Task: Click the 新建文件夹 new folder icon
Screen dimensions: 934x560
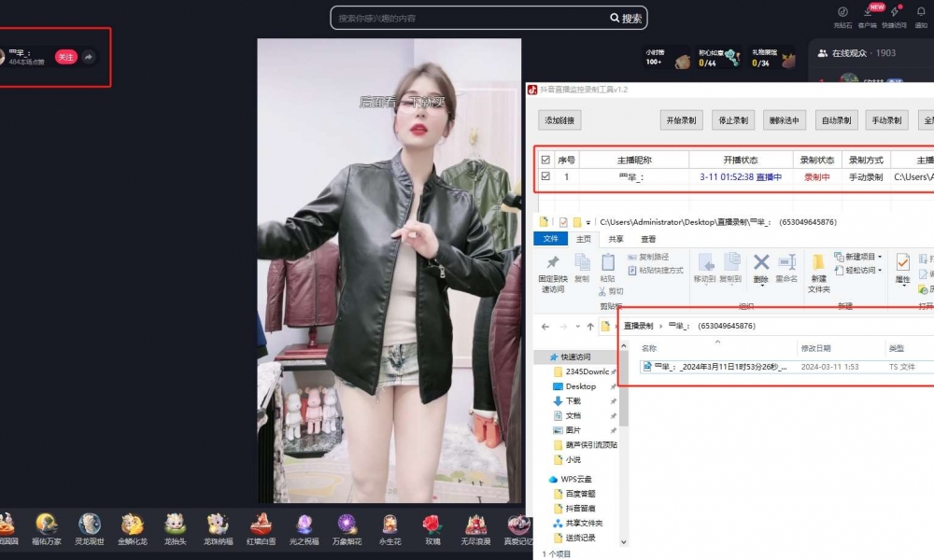Action: pyautogui.click(x=818, y=266)
